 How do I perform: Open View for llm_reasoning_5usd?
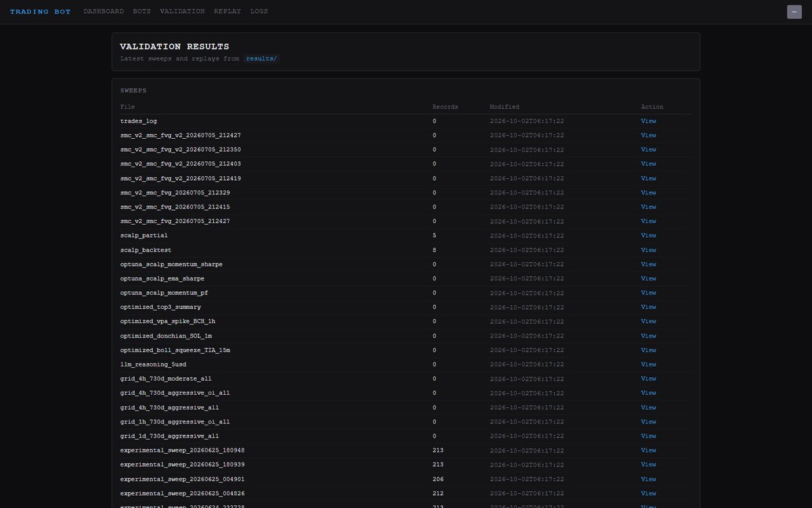pos(648,364)
